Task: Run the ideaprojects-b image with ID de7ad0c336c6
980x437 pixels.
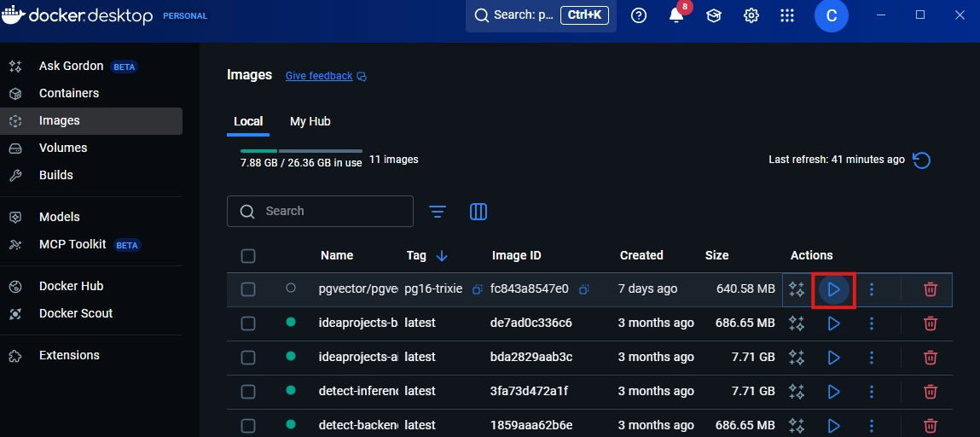Action: [x=833, y=323]
